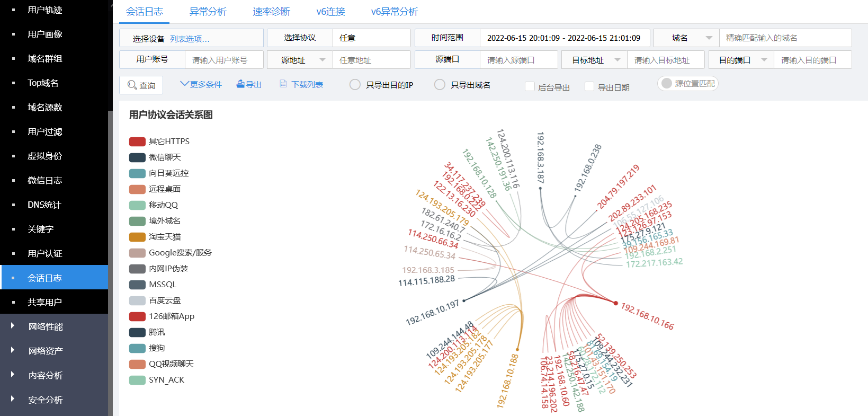Image resolution: width=868 pixels, height=416 pixels.
Task: Open the 域名 dropdown arrow
Action: pos(709,38)
